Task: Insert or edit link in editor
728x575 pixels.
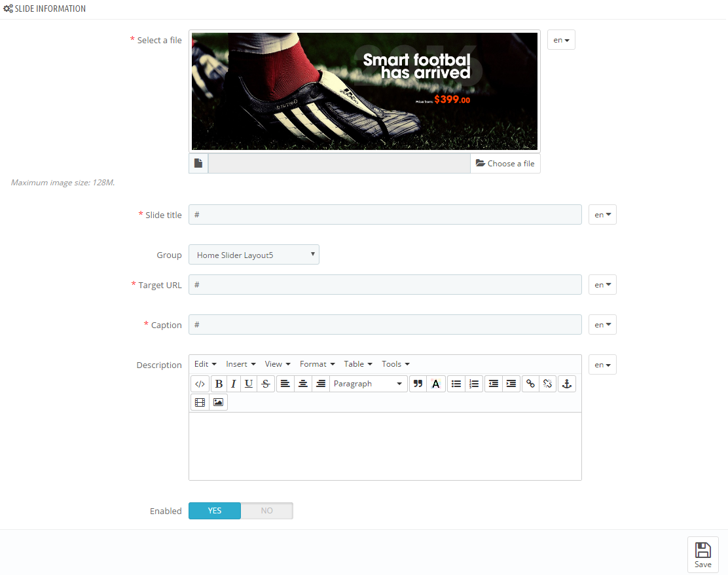Action: 530,384
